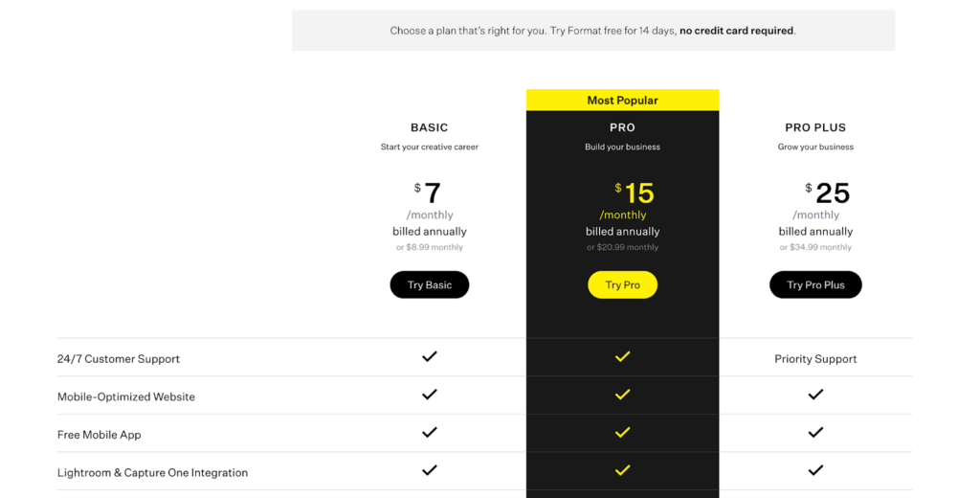
Task: Click Basic checkmark for 24/7 Customer Support
Action: (x=430, y=356)
